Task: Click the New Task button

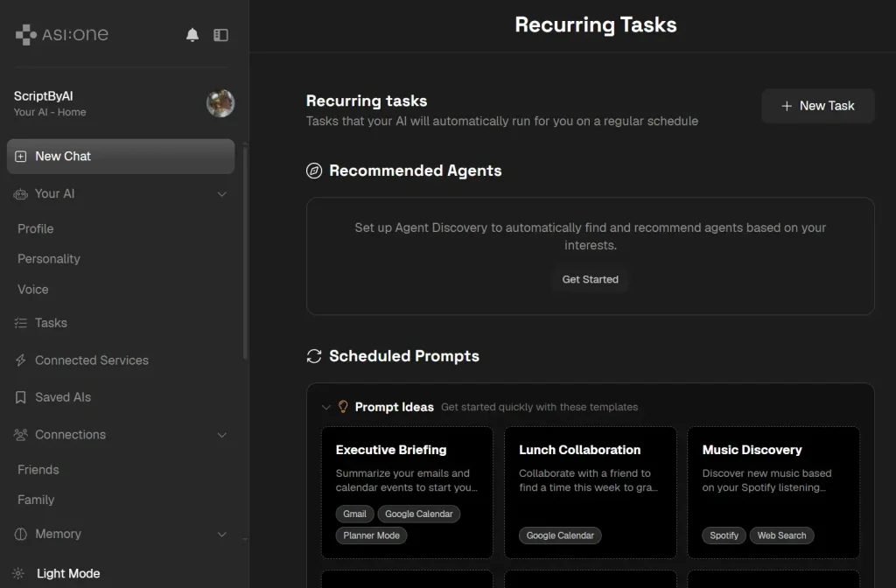Action: pos(817,106)
